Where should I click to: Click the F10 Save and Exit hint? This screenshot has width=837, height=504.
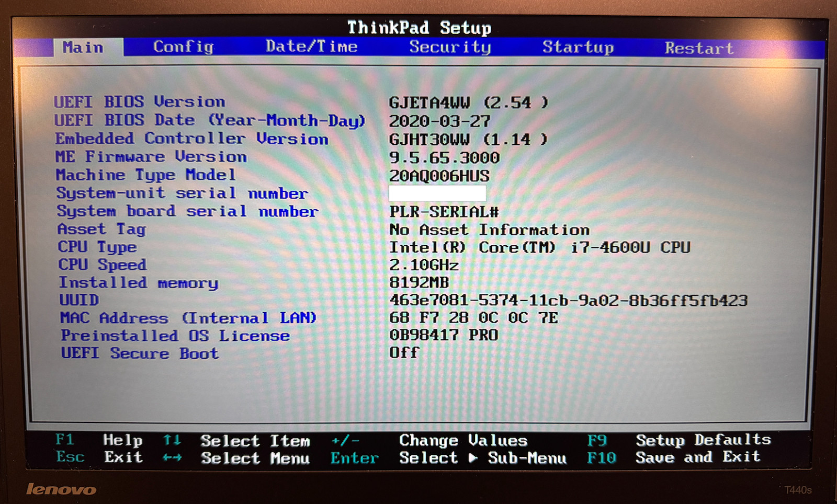coord(673,457)
